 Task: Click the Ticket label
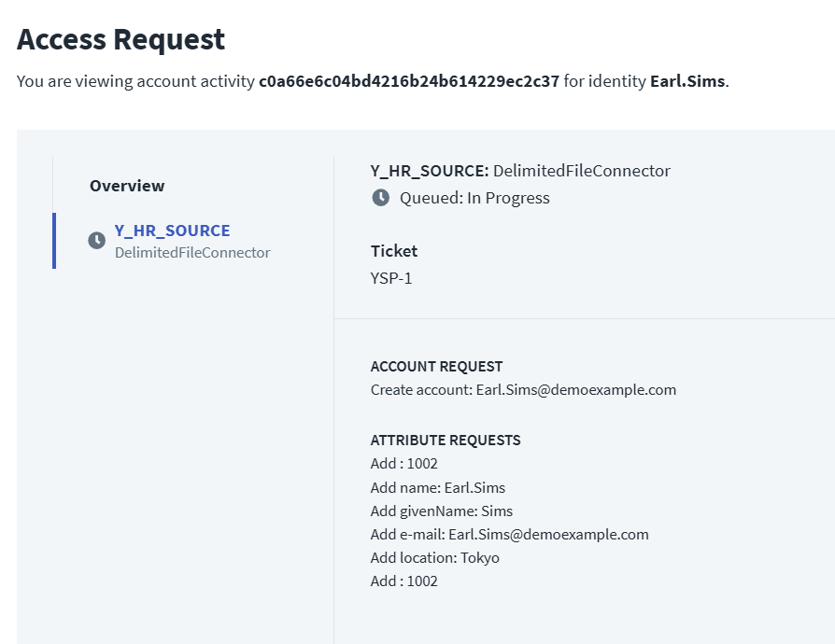point(394,251)
